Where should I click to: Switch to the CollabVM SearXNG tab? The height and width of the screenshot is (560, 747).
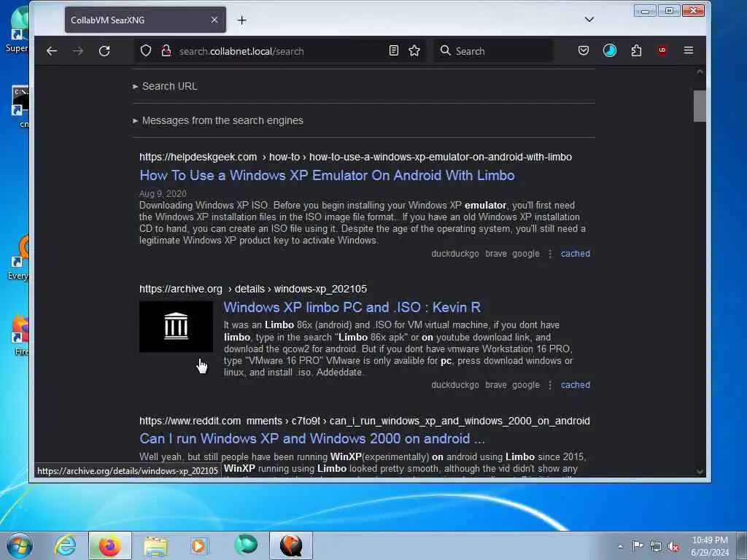coord(145,20)
